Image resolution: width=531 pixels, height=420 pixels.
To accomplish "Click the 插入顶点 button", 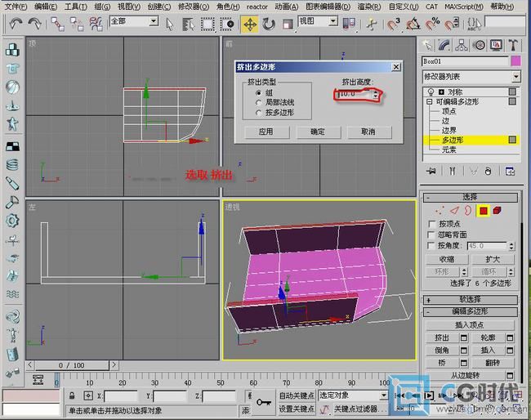I will pos(470,325).
